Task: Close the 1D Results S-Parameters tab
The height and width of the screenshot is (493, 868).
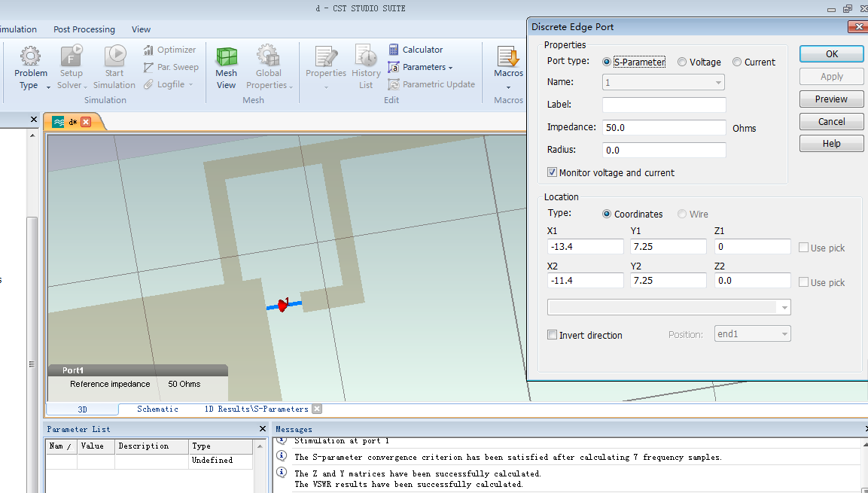Action: [x=317, y=409]
